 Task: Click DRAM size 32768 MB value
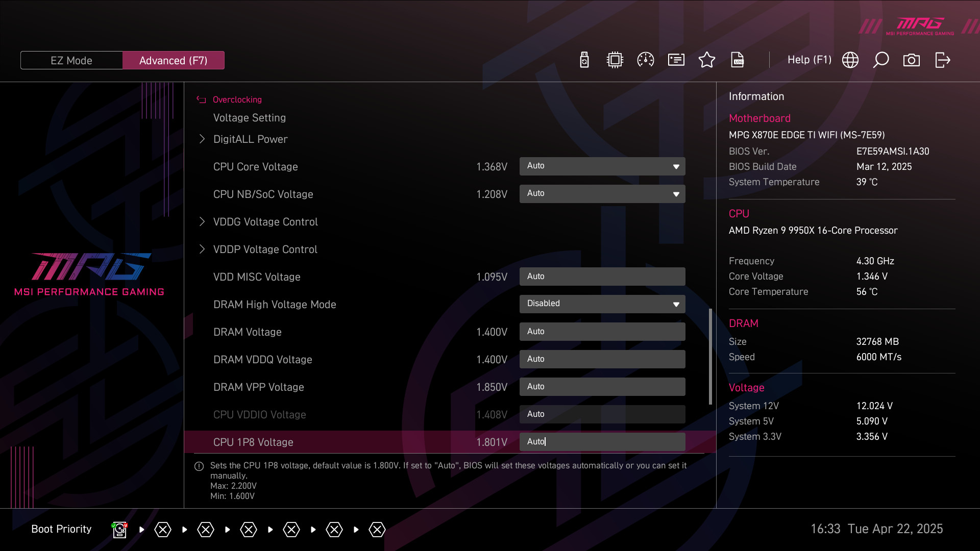877,342
